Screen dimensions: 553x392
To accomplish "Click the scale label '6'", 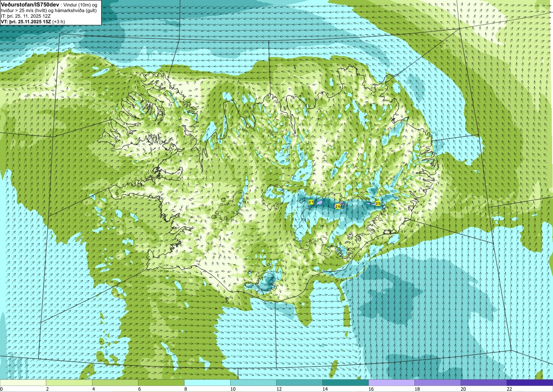I will [139, 389].
